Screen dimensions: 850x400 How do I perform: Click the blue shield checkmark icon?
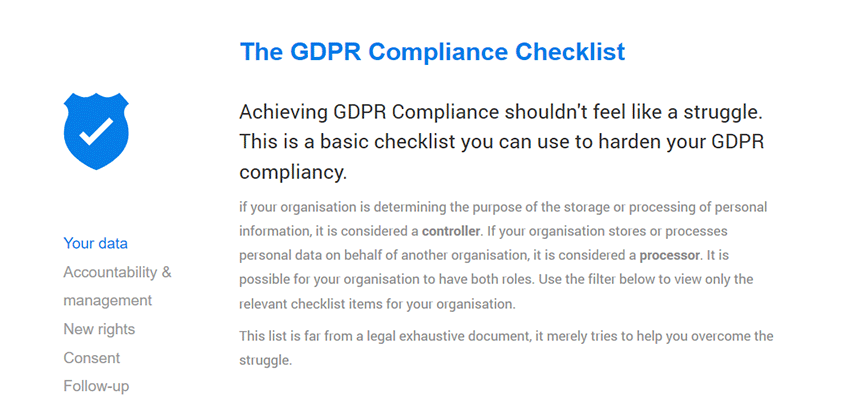pyautogui.click(x=97, y=131)
